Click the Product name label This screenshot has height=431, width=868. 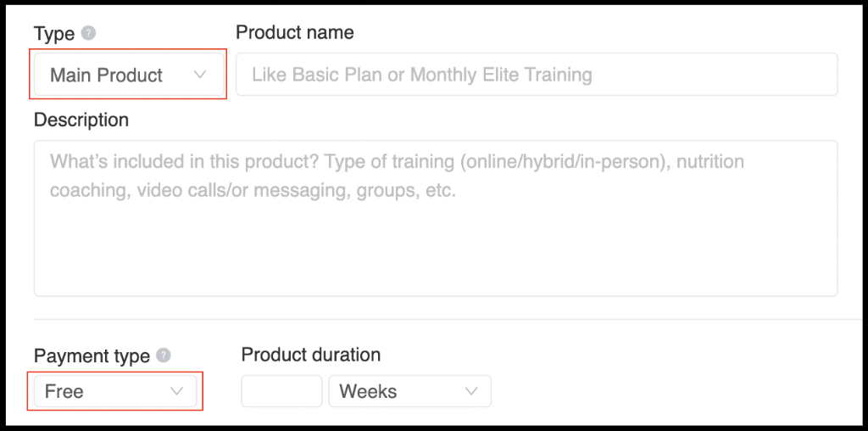coord(294,32)
